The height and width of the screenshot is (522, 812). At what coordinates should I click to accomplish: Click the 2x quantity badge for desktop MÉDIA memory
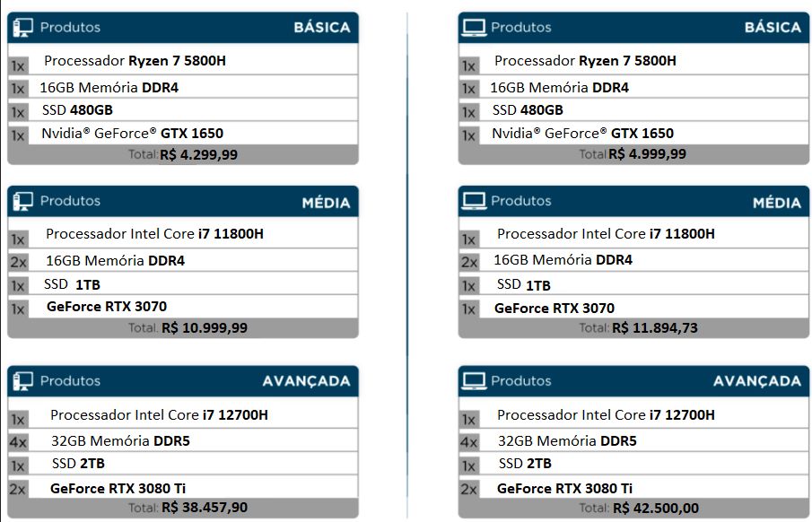coord(18,262)
